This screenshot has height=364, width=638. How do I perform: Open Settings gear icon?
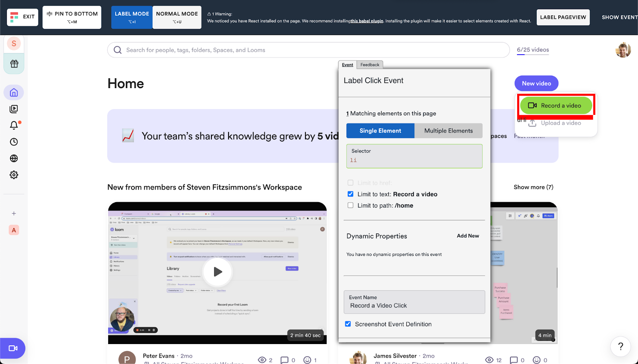click(x=14, y=175)
